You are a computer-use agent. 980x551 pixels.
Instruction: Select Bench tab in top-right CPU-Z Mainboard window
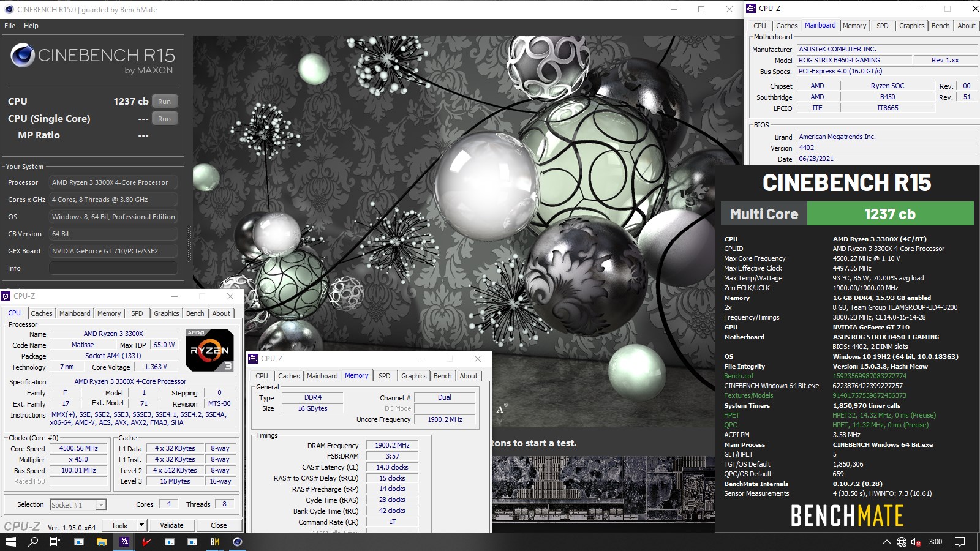tap(941, 26)
